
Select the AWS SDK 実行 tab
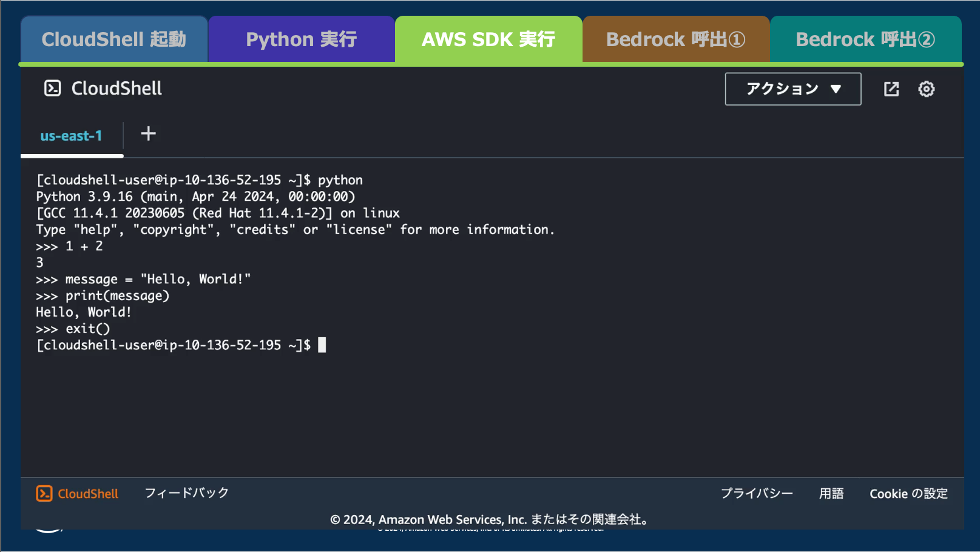(x=488, y=39)
